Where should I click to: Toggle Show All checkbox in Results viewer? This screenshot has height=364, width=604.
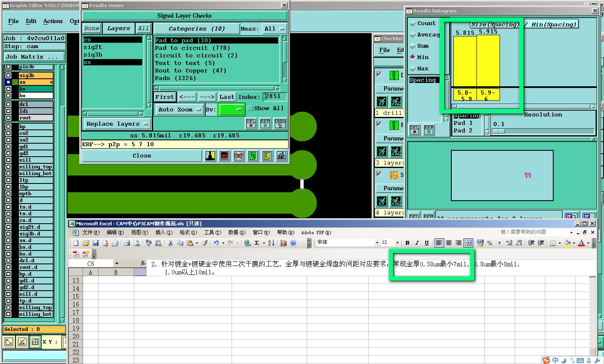pyautogui.click(x=250, y=108)
